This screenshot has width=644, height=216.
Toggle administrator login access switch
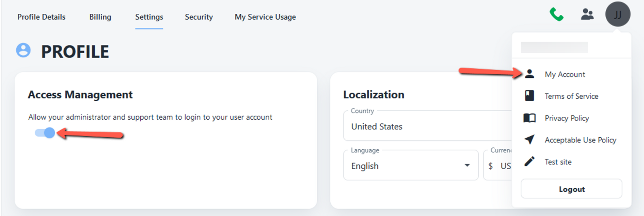[45, 133]
